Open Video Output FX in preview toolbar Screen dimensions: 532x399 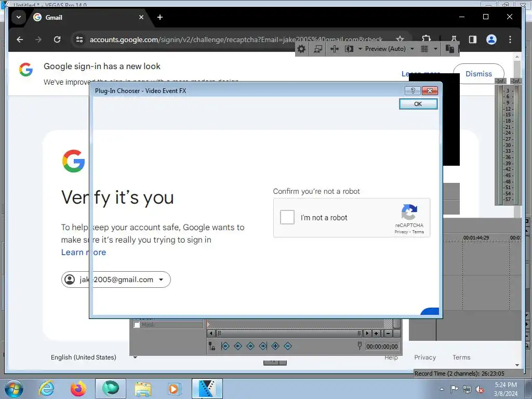335,49
